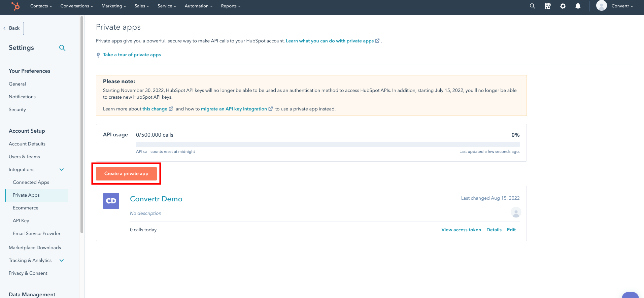Screen dimensions: 644x298
Task: Click the settings gear icon
Action: tap(563, 6)
